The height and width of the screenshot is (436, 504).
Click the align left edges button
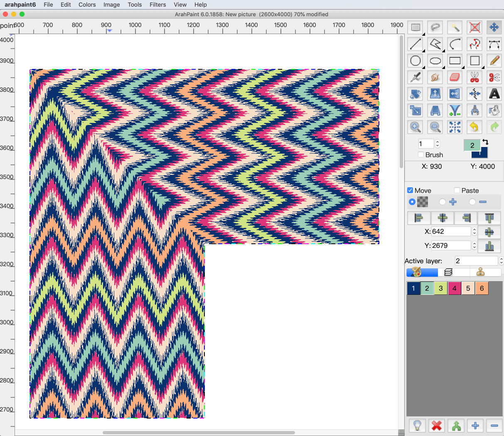click(418, 218)
